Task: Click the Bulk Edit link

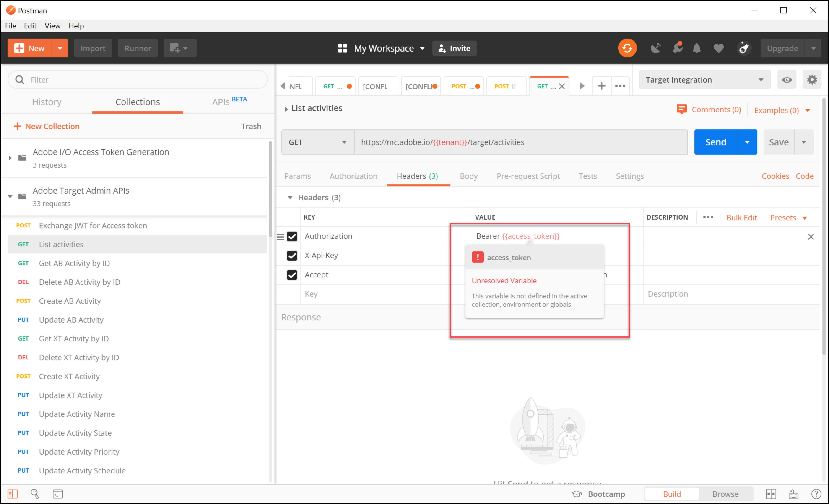Action: tap(741, 217)
